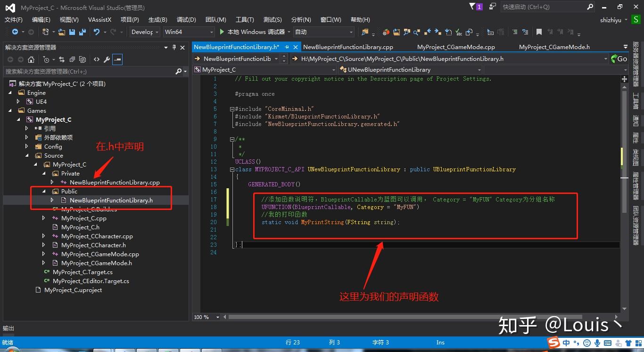Sync Solution Explorer with the active document
This screenshot has height=352, width=644.
tap(62, 59)
